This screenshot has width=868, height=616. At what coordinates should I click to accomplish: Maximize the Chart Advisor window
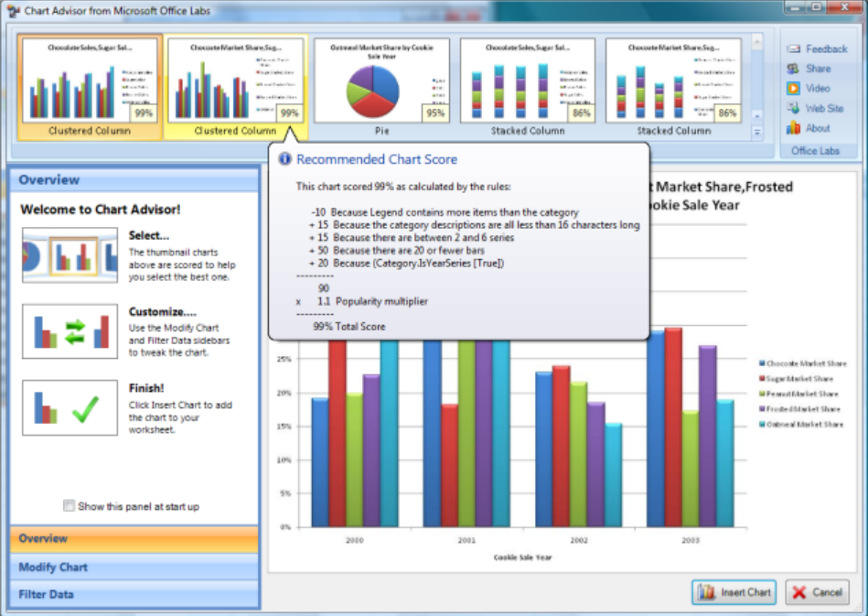(x=817, y=7)
